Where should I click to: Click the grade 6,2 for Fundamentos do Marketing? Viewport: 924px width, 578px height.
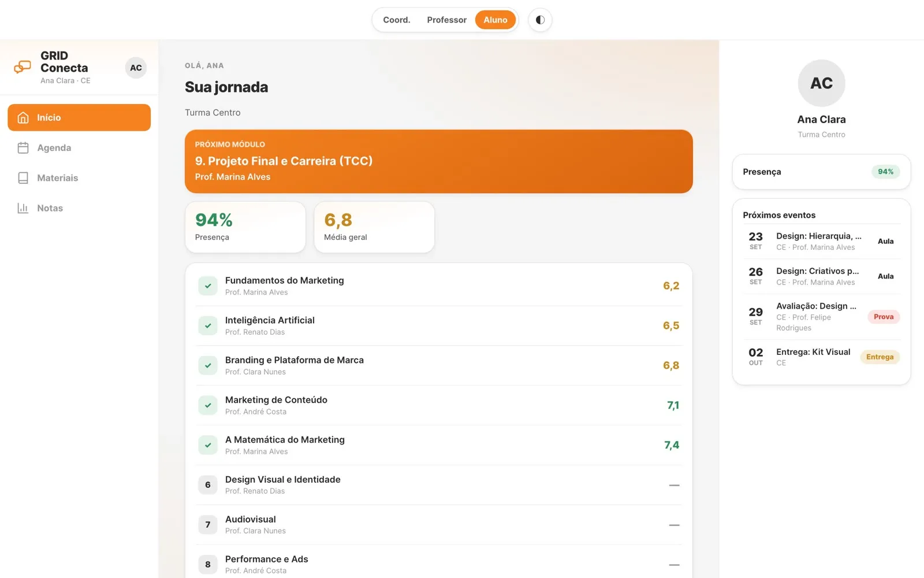671,286
